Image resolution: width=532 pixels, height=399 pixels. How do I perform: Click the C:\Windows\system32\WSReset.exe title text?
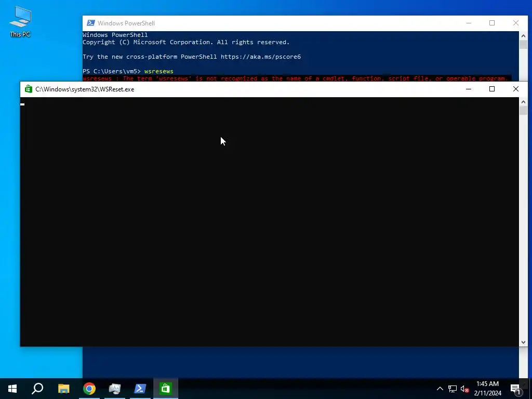tap(85, 89)
